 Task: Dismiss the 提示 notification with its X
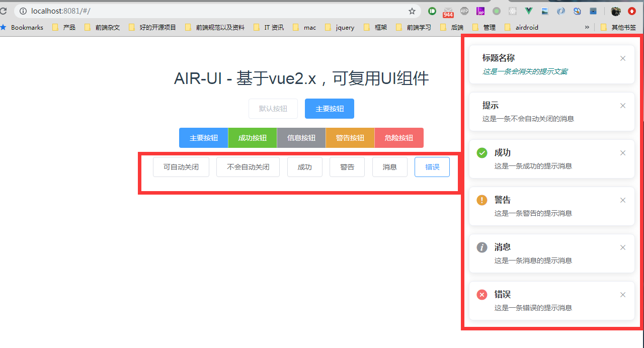623,106
